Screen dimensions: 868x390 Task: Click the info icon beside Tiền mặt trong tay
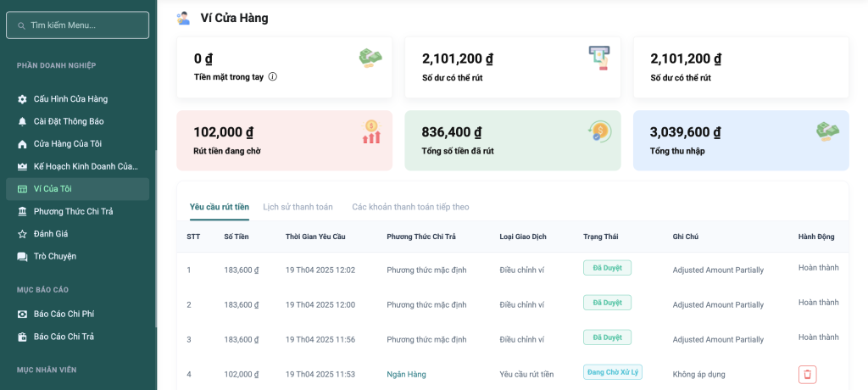(273, 76)
